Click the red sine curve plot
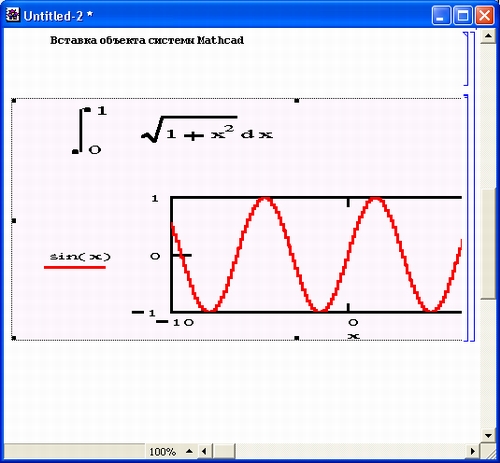The image size is (500, 463). (316, 255)
